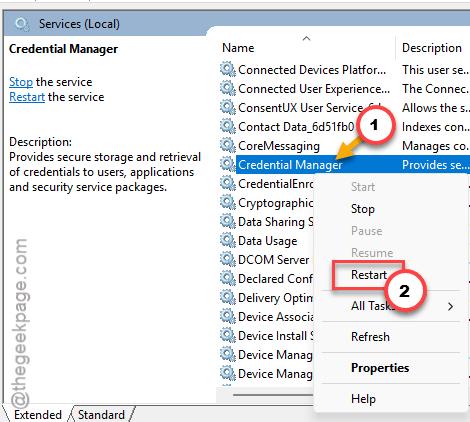Screen dimensions: 470x422
Task: Switch to the Standard tab
Action: point(101,415)
